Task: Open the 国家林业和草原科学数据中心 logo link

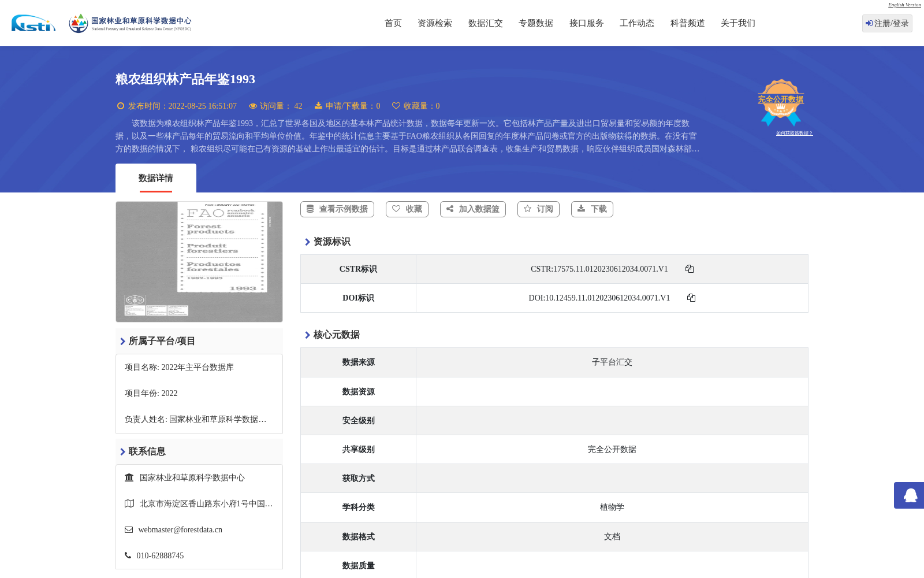Action: click(x=130, y=23)
